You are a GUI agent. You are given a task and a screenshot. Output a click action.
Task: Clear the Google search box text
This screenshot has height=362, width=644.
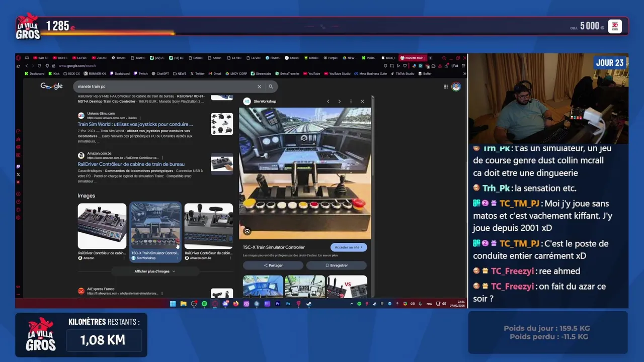click(x=259, y=86)
